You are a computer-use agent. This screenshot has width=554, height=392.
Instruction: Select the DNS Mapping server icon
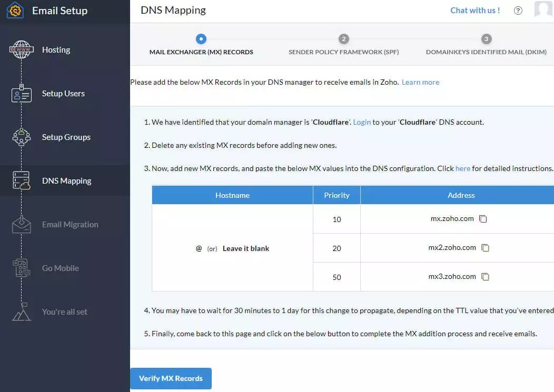[x=22, y=181]
